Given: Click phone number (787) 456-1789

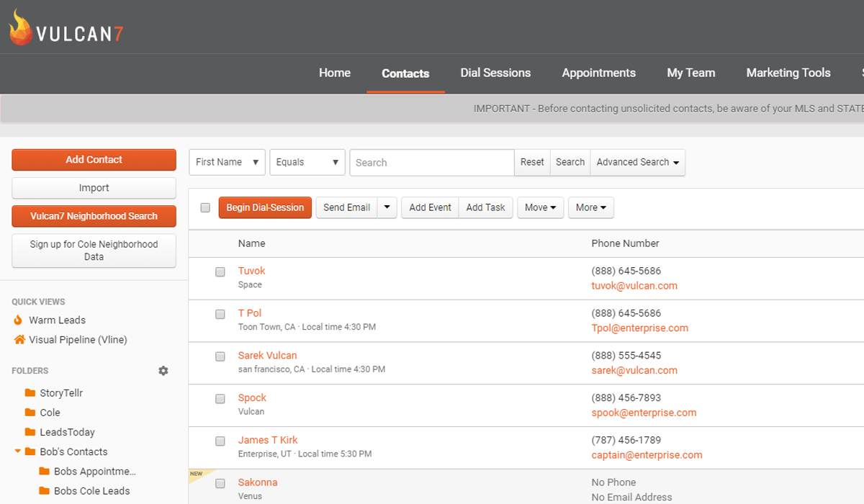Looking at the screenshot, I should [x=626, y=440].
